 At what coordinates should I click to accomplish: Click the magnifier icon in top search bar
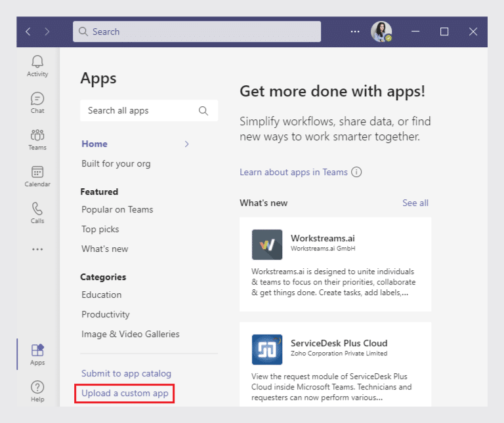pyautogui.click(x=83, y=31)
